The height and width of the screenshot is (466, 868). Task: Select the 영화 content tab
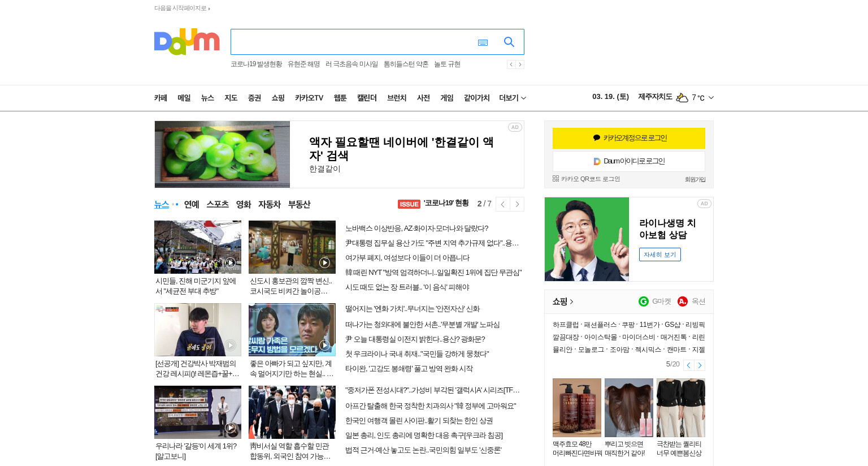(244, 204)
